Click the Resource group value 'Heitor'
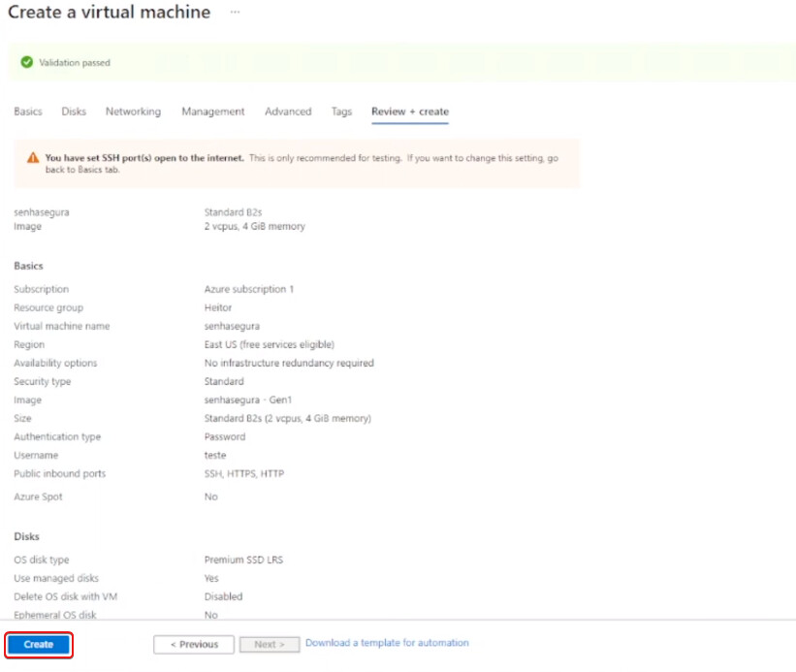 click(x=218, y=307)
